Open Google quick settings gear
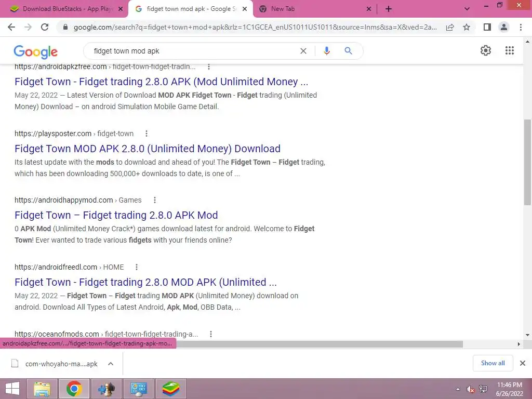Image resolution: width=532 pixels, height=399 pixels. click(486, 50)
